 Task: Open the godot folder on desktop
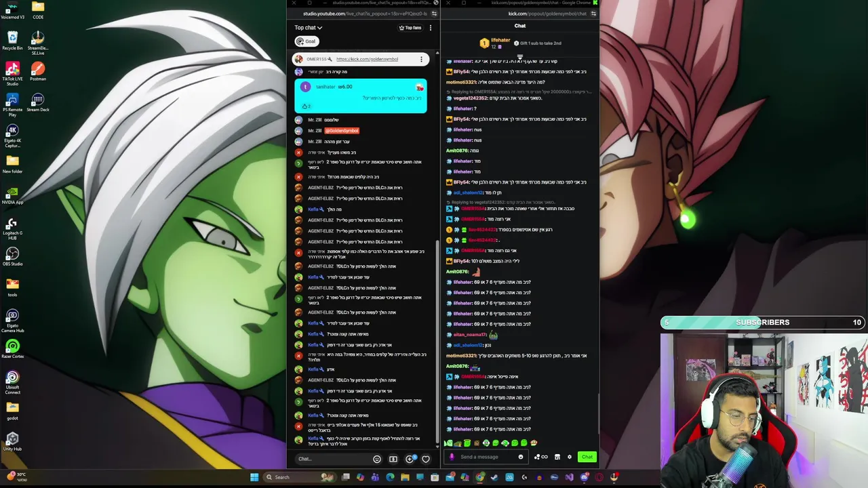click(x=12, y=411)
